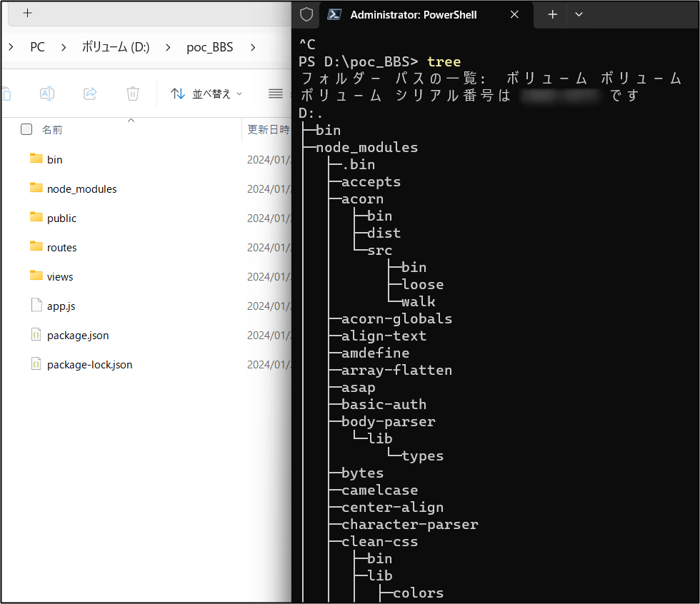This screenshot has width=700, height=604.
Task: Click 'body-parser' in tree output
Action: 389,421
